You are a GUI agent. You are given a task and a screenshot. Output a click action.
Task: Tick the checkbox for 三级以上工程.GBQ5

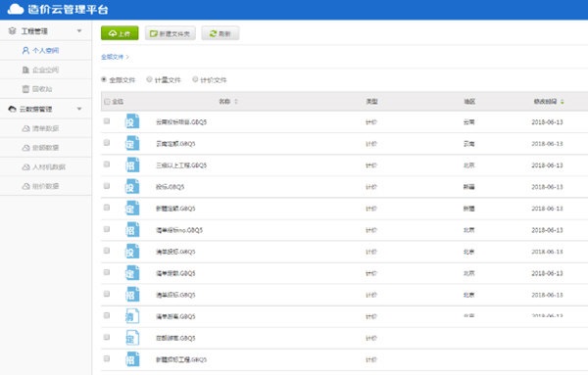[107, 164]
